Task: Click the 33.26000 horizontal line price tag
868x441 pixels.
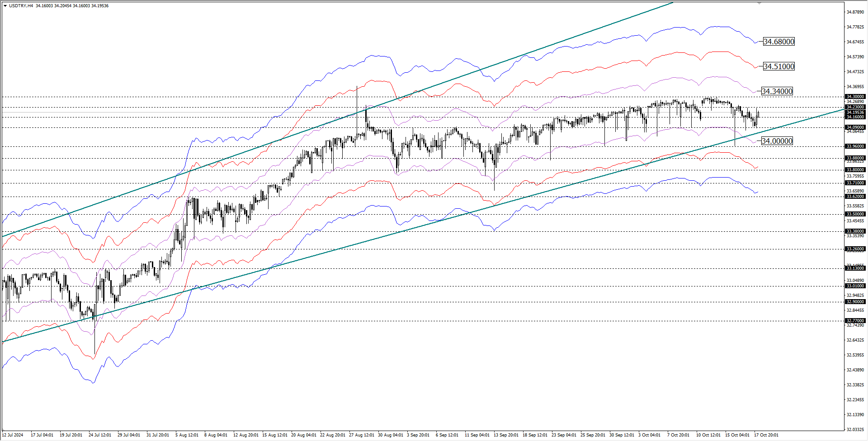Action: point(855,249)
